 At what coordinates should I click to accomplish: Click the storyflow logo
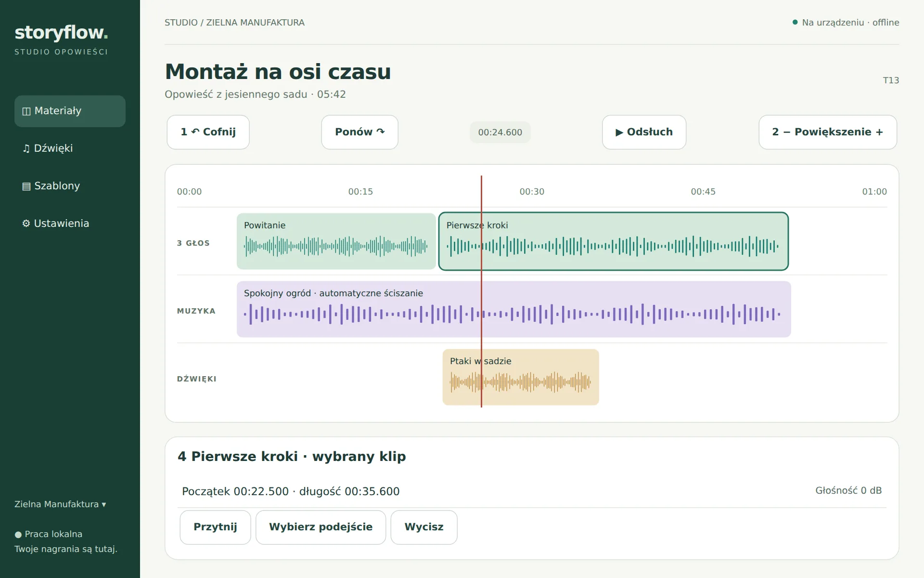point(61,33)
